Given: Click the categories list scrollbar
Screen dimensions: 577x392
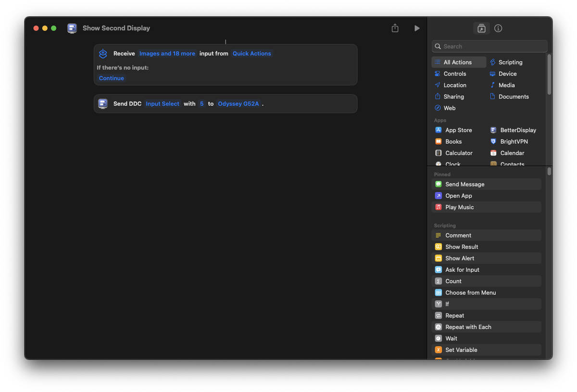Looking at the screenshot, I should tap(549, 75).
